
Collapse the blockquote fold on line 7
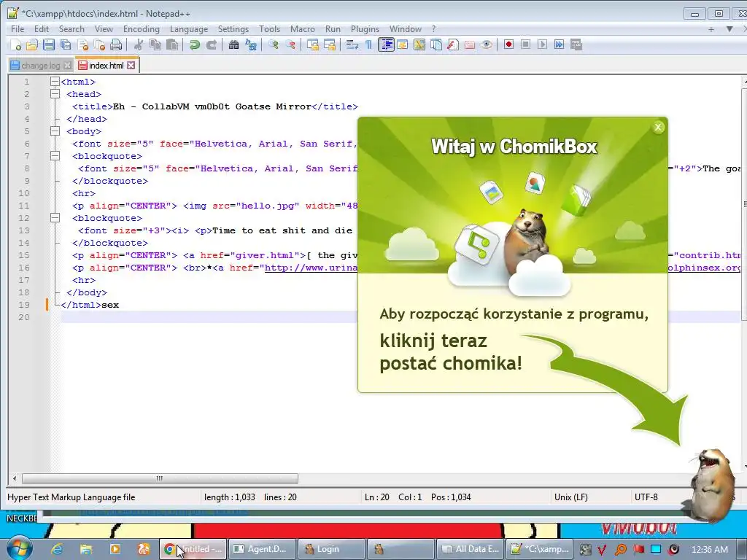(55, 156)
